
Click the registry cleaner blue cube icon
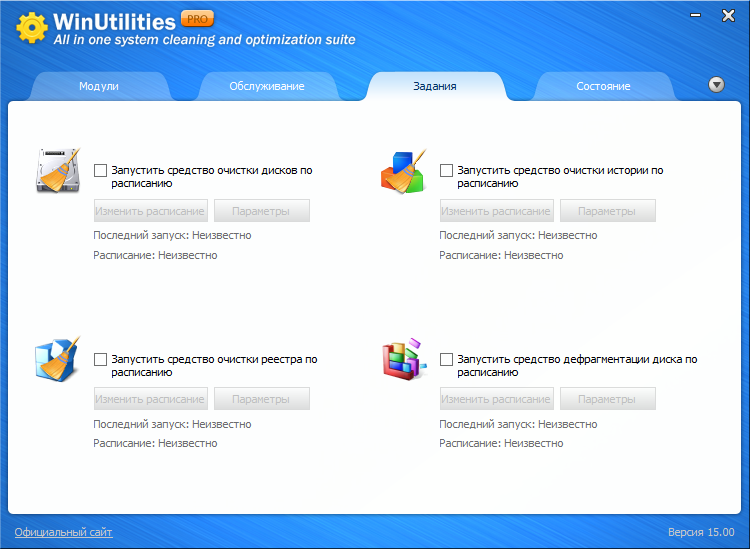pos(57,359)
